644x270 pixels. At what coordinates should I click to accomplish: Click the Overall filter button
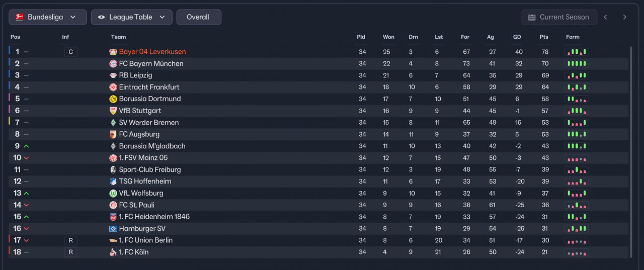coord(198,17)
